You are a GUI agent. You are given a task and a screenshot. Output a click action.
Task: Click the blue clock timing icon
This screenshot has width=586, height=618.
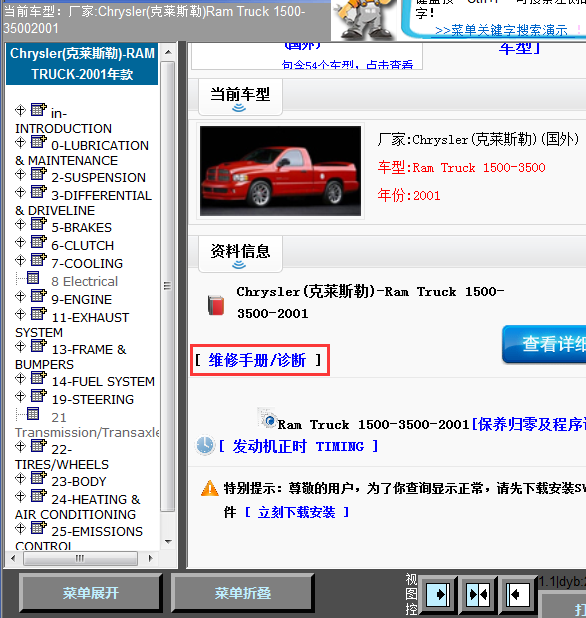point(205,445)
